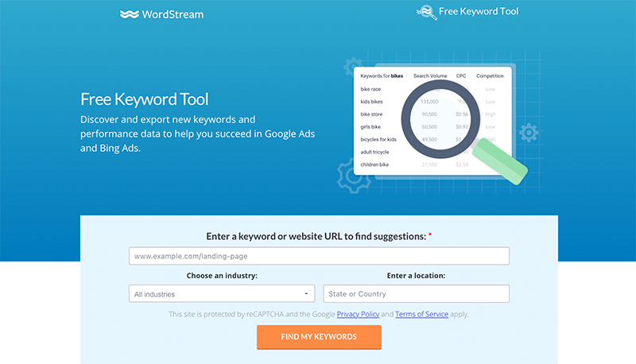Click the reCAPTCHA protection notice text
The height and width of the screenshot is (364, 636).
point(319,314)
